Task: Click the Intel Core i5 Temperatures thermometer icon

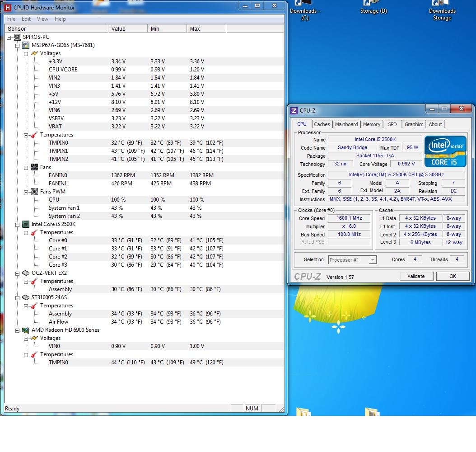Action: coord(34,232)
